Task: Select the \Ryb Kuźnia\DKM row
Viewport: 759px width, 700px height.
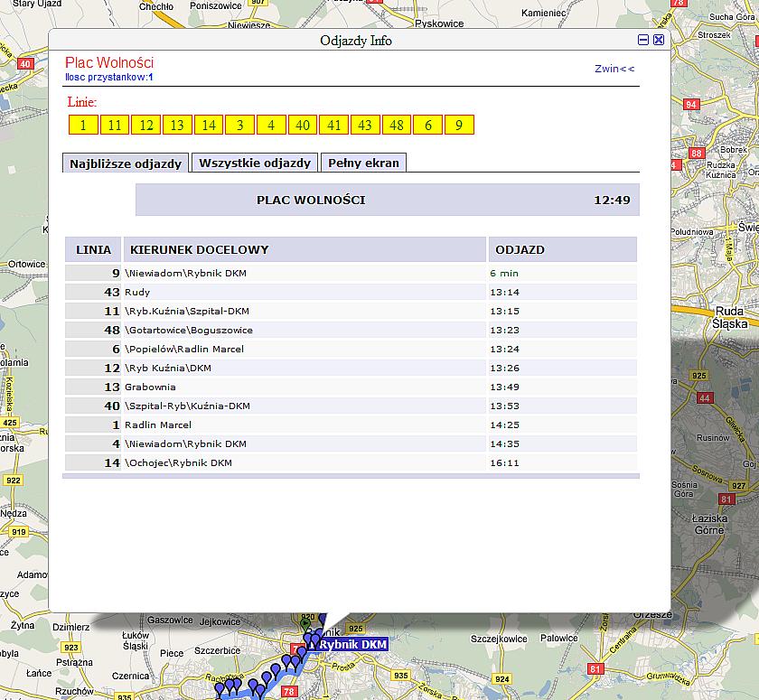Action: tap(351, 368)
